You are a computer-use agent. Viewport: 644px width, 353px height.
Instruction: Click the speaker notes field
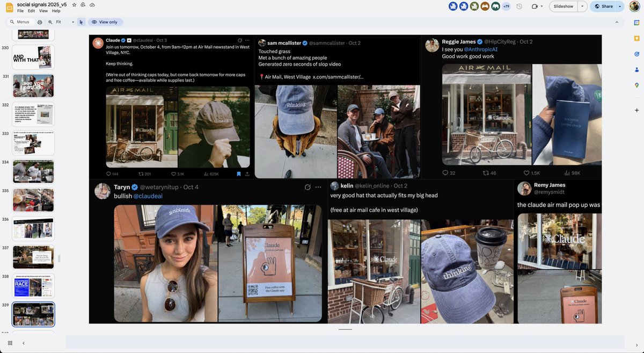pos(345,342)
